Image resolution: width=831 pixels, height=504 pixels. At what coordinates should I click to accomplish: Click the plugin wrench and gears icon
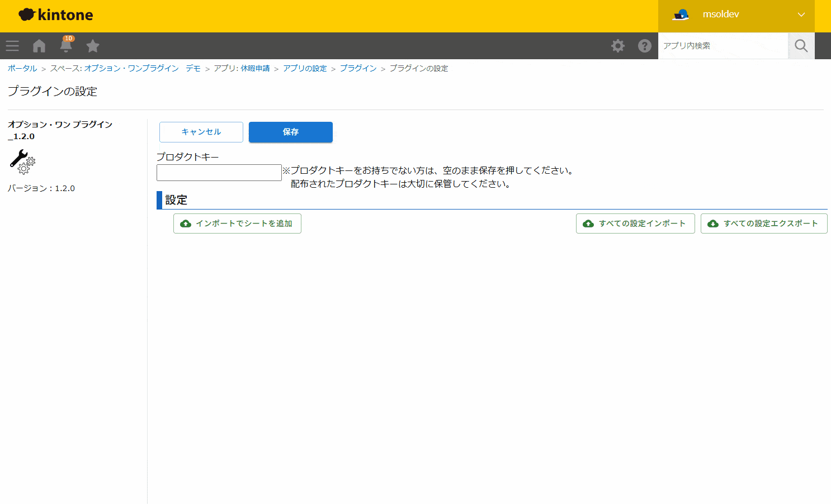tap(22, 161)
